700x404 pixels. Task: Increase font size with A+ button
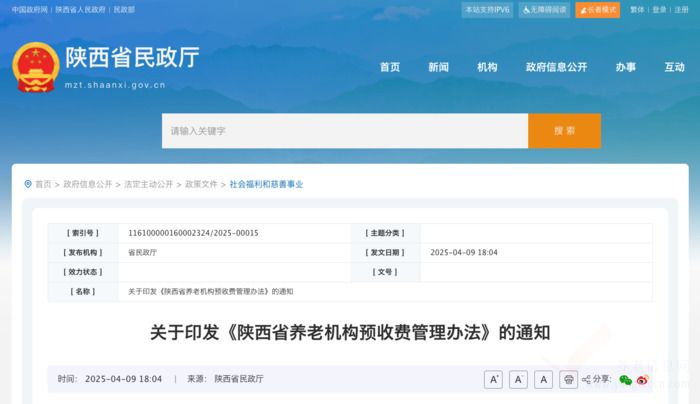click(493, 379)
